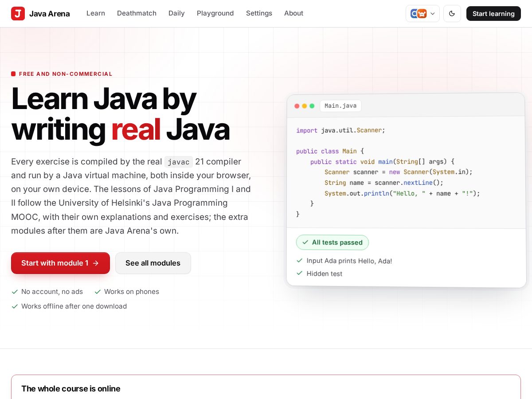532x399 pixels.
Task: Open the Learn menu item
Action: pyautogui.click(x=96, y=13)
